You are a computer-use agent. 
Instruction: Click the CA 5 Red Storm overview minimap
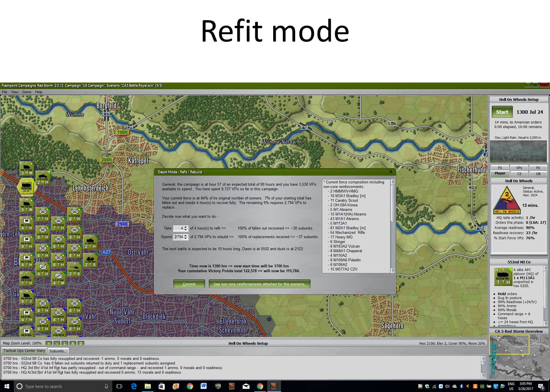pyautogui.click(x=519, y=358)
